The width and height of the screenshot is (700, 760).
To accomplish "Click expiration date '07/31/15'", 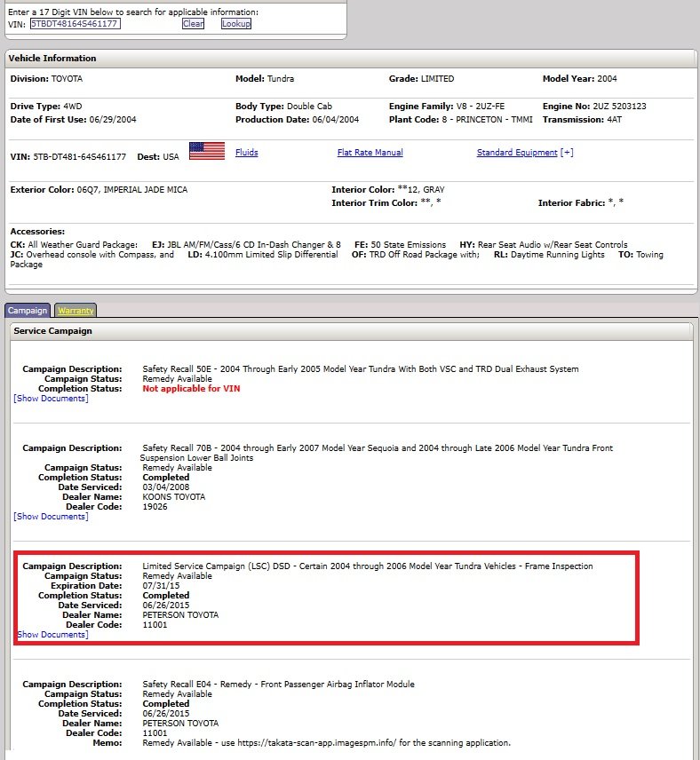I will [x=161, y=585].
